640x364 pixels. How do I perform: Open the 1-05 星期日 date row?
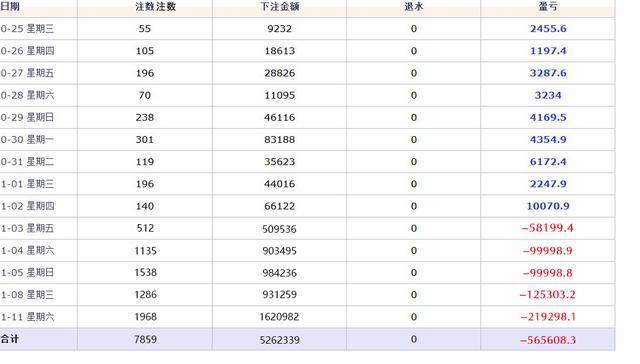pos(27,273)
